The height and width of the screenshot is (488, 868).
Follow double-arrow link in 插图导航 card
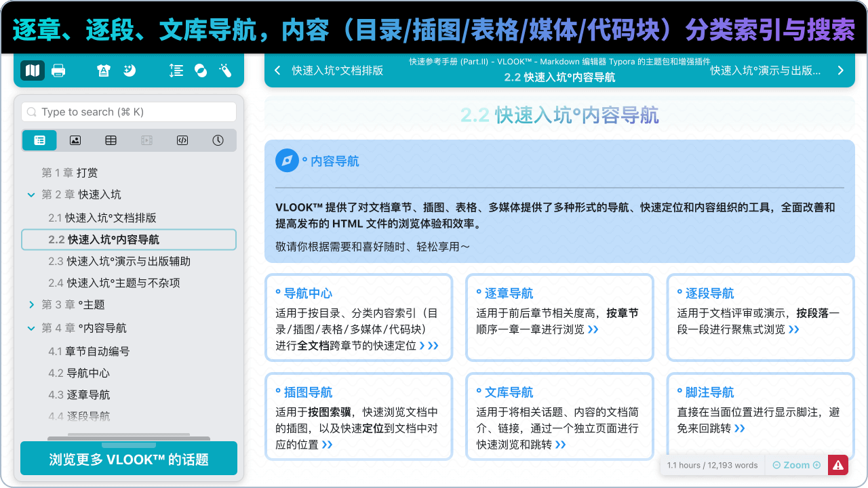tap(328, 445)
